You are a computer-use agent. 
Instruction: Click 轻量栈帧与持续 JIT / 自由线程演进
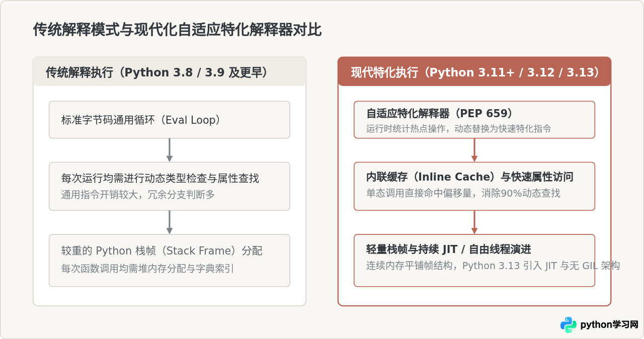tap(449, 249)
